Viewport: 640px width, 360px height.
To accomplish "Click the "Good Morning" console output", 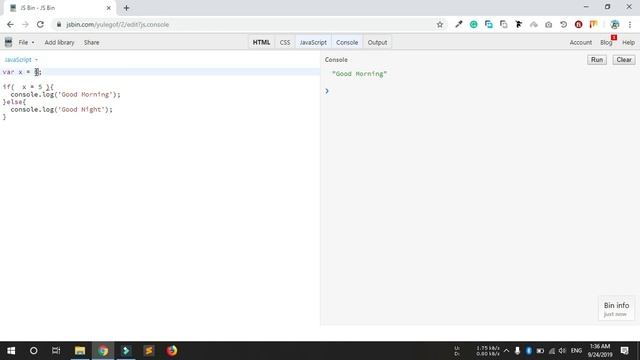I will click(x=359, y=74).
